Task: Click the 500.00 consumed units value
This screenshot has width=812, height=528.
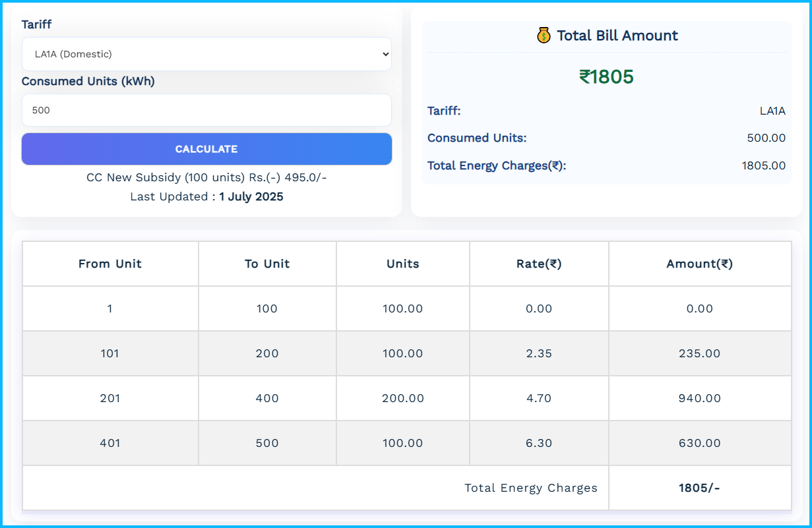Action: click(766, 138)
